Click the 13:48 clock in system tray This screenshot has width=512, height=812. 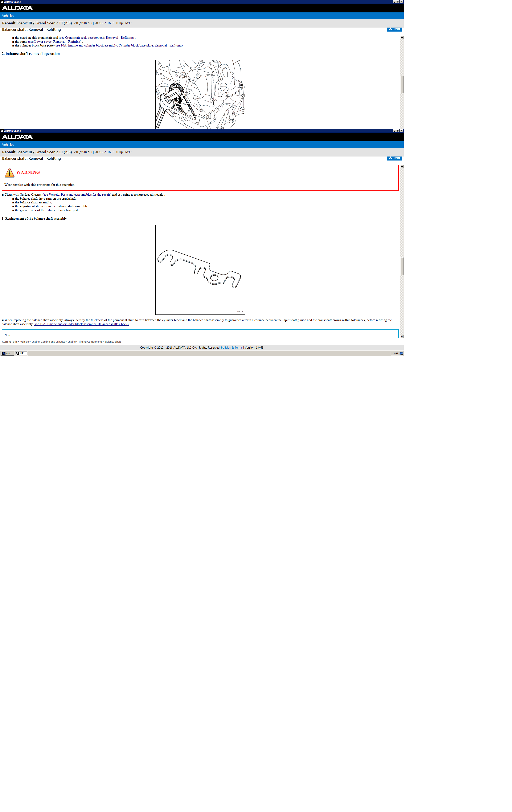395,353
